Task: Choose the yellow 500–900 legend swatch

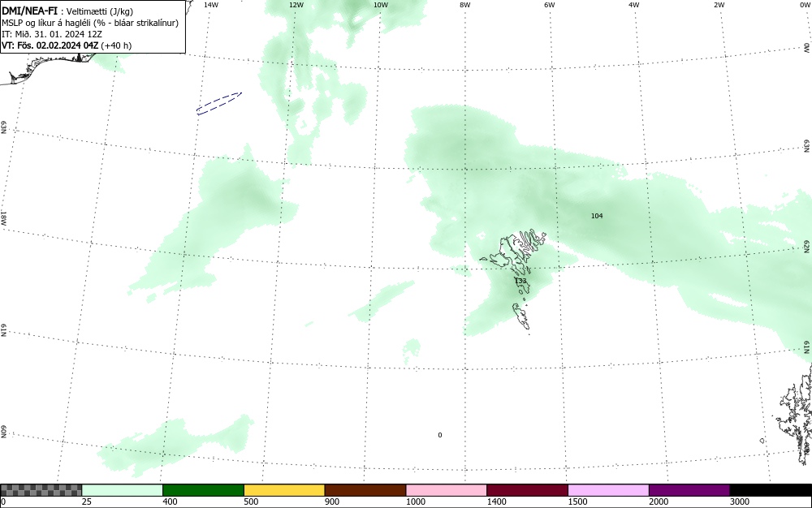Action: coord(284,490)
